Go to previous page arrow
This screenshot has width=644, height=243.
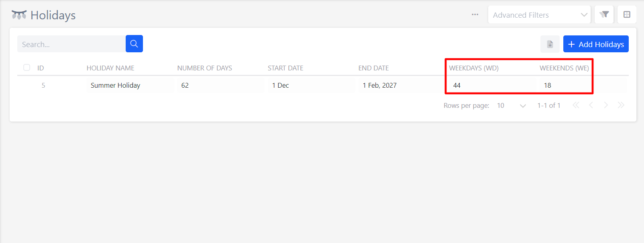[591, 105]
